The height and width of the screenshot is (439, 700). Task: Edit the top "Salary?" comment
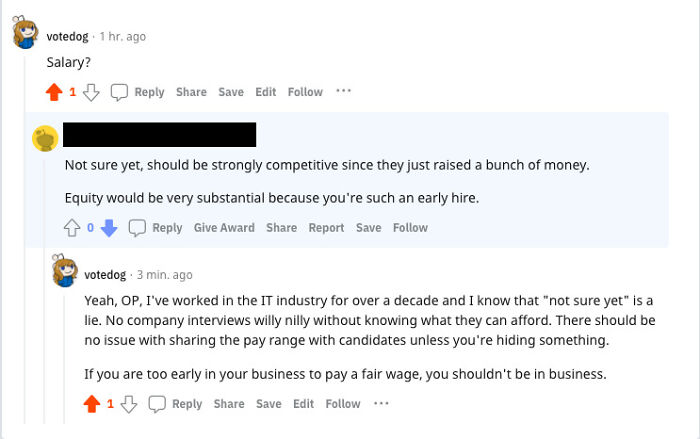[x=265, y=92]
